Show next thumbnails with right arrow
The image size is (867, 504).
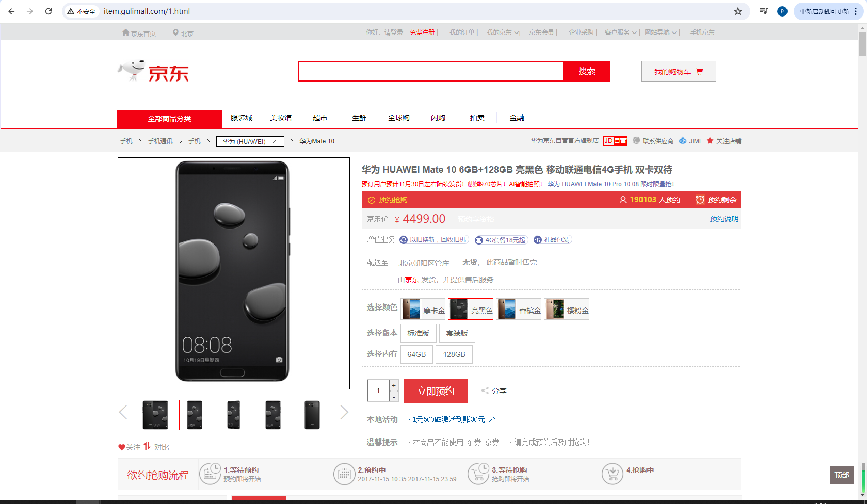click(344, 412)
